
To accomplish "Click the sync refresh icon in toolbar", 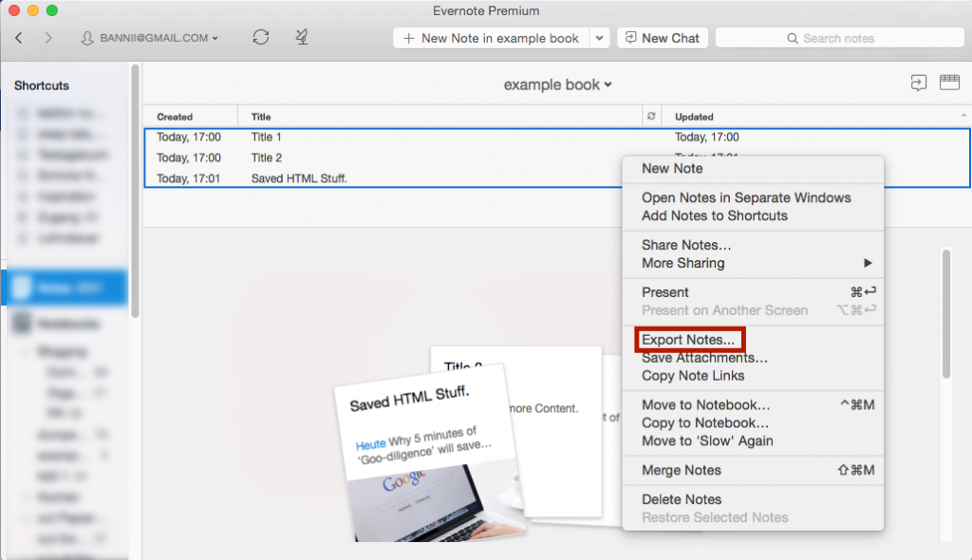I will (x=261, y=37).
